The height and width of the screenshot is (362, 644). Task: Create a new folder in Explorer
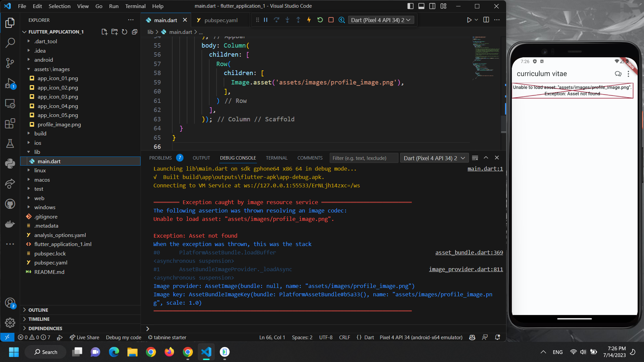tap(114, 32)
